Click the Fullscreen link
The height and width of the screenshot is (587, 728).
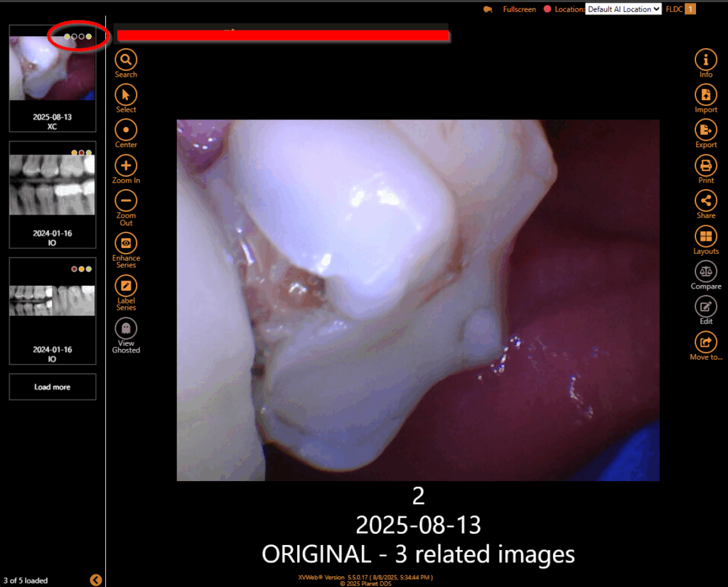pos(519,9)
